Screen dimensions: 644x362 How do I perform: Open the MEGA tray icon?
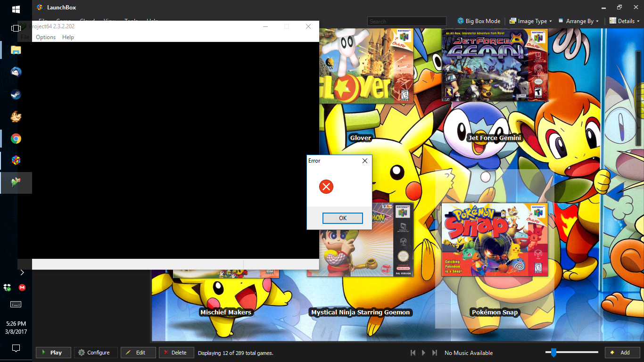pyautogui.click(x=22, y=288)
